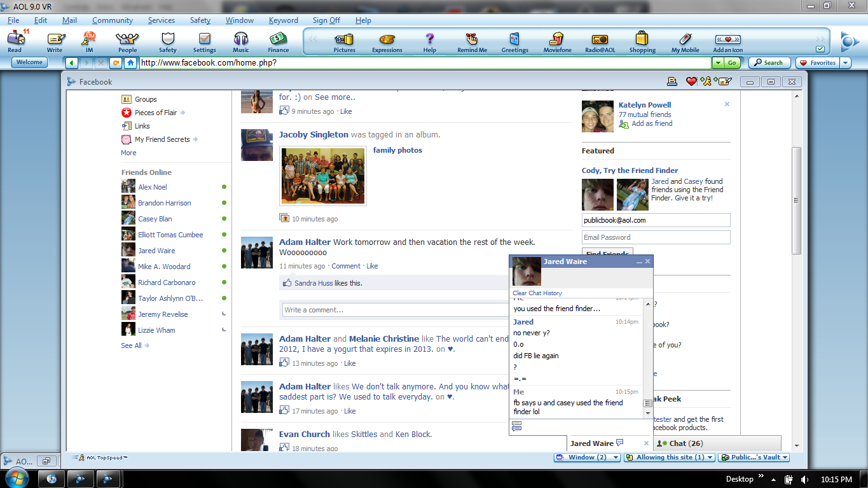Viewport: 868px width, 488px height.
Task: Open the Pictures tool on the AOL toolbar
Action: coord(344,41)
